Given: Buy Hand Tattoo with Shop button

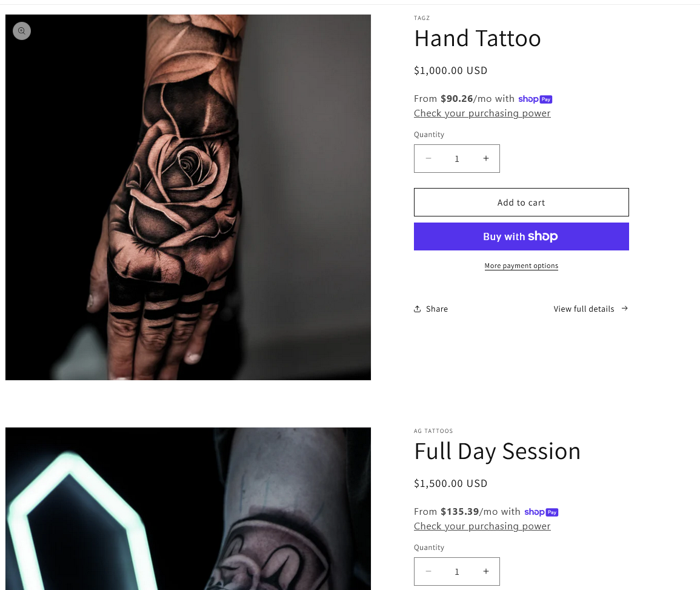Looking at the screenshot, I should click(x=521, y=236).
